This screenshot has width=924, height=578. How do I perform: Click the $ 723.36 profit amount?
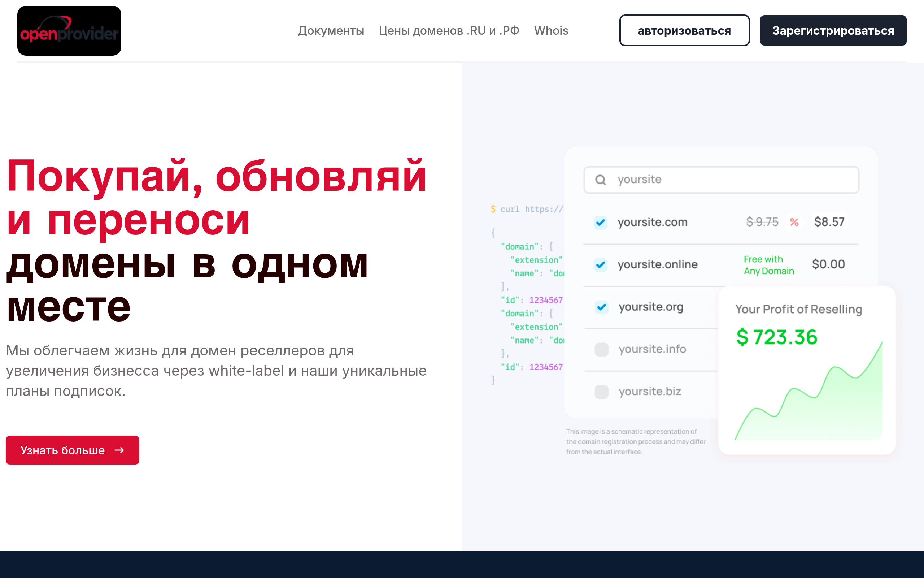coord(777,337)
